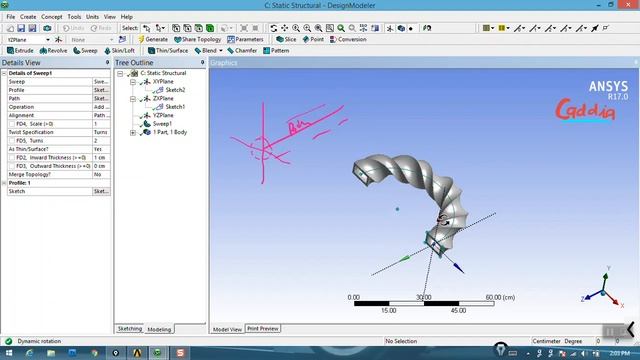Open File Explorer from the taskbar
The height and width of the screenshot is (360, 640).
51,353
